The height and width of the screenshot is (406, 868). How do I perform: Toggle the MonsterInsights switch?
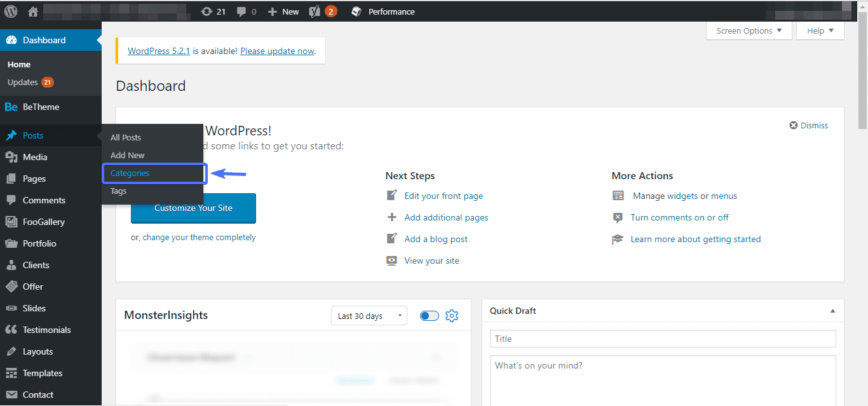[x=430, y=316]
